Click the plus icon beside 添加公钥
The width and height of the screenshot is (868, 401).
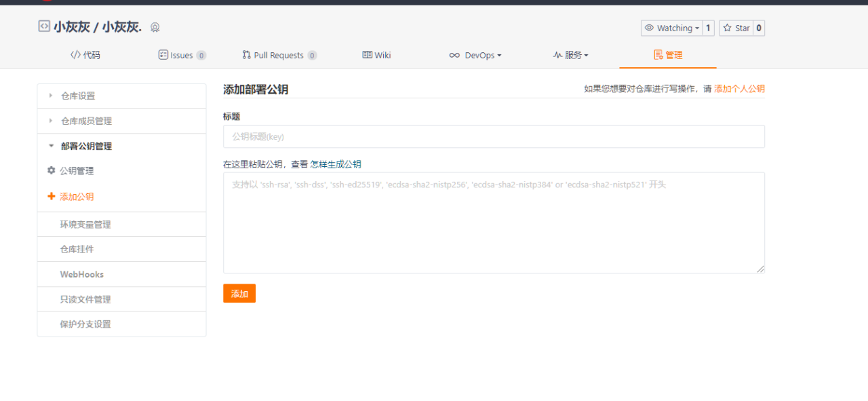(x=52, y=195)
